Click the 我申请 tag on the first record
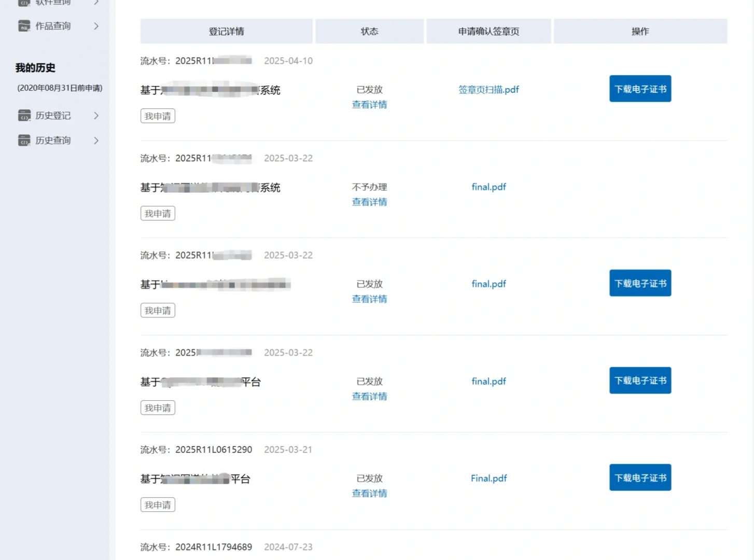 click(158, 116)
